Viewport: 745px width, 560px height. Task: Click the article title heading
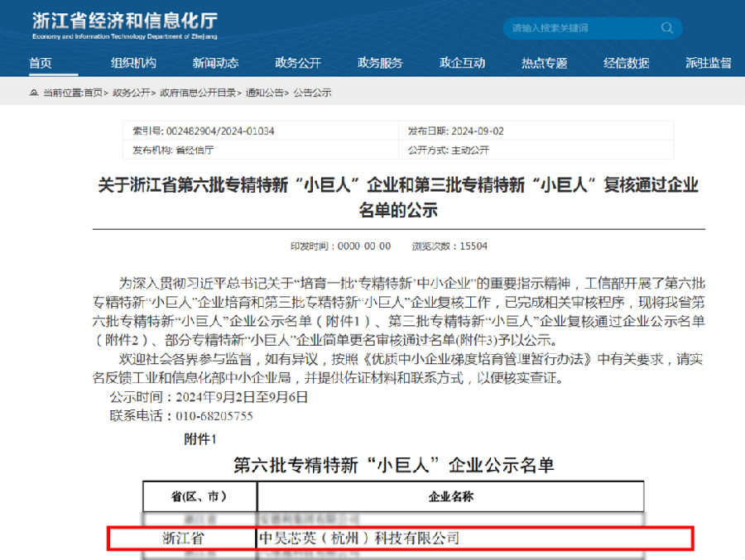(x=397, y=198)
